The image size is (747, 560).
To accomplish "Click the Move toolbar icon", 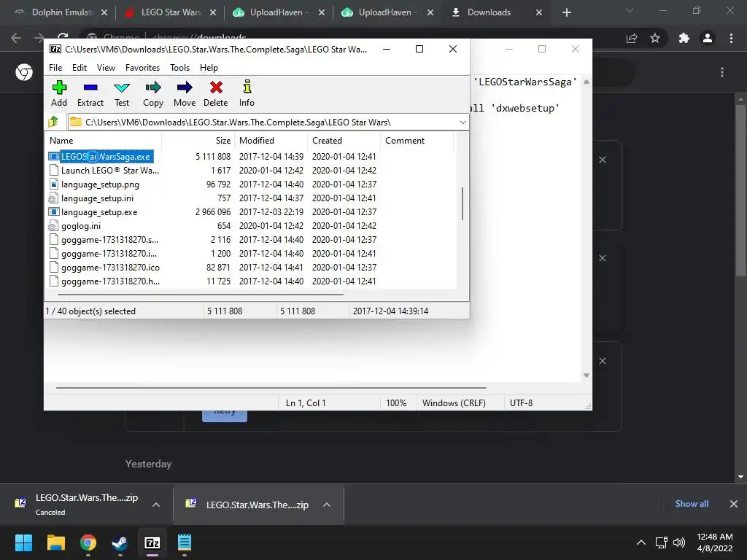I will tap(185, 94).
